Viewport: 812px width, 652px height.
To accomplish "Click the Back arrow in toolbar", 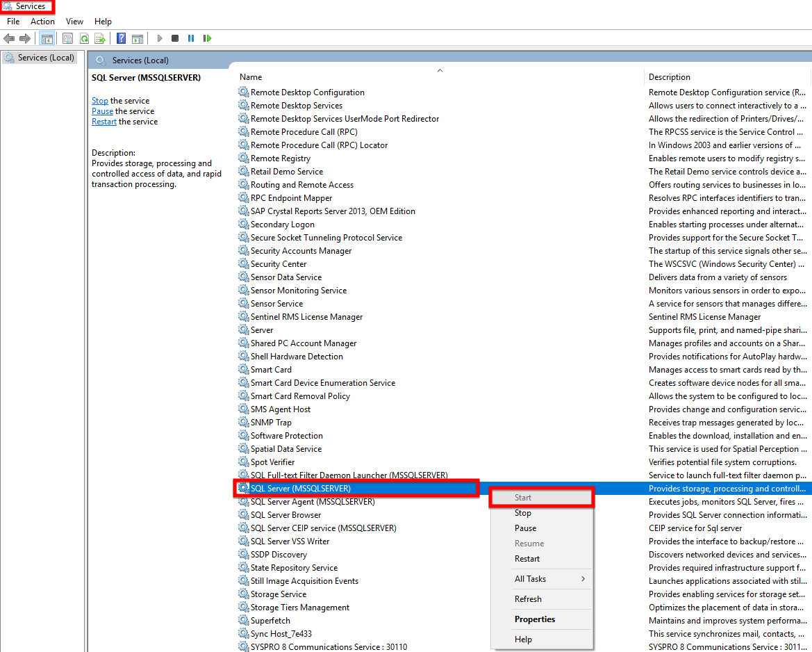I will 9,38.
